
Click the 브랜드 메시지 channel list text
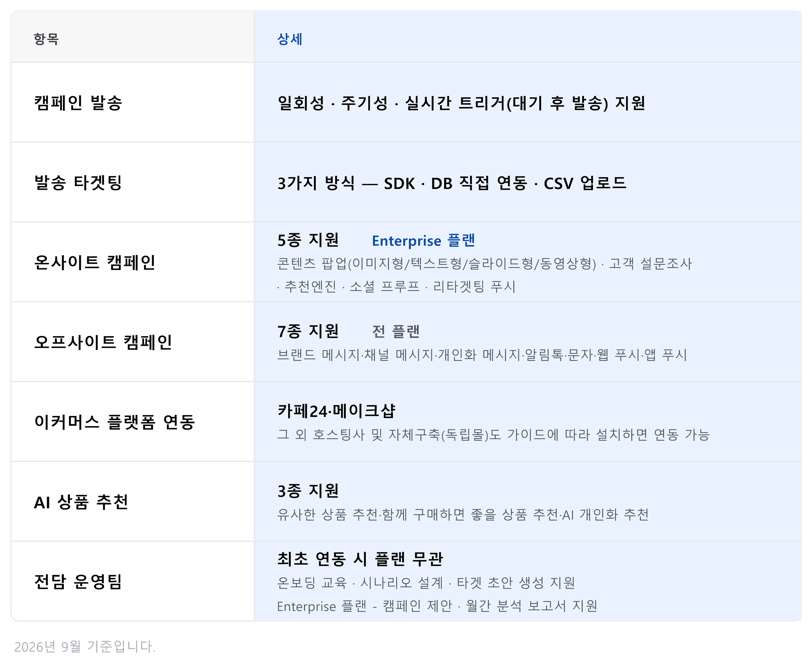482,354
